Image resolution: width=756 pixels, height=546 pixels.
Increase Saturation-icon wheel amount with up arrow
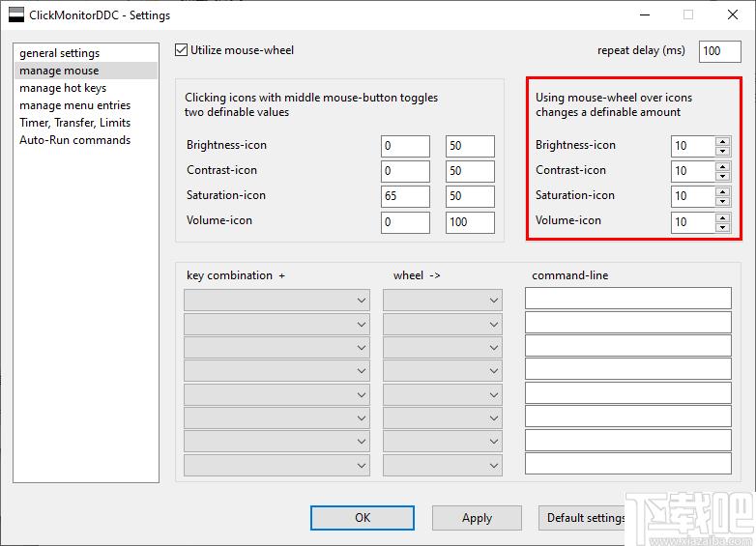(722, 191)
